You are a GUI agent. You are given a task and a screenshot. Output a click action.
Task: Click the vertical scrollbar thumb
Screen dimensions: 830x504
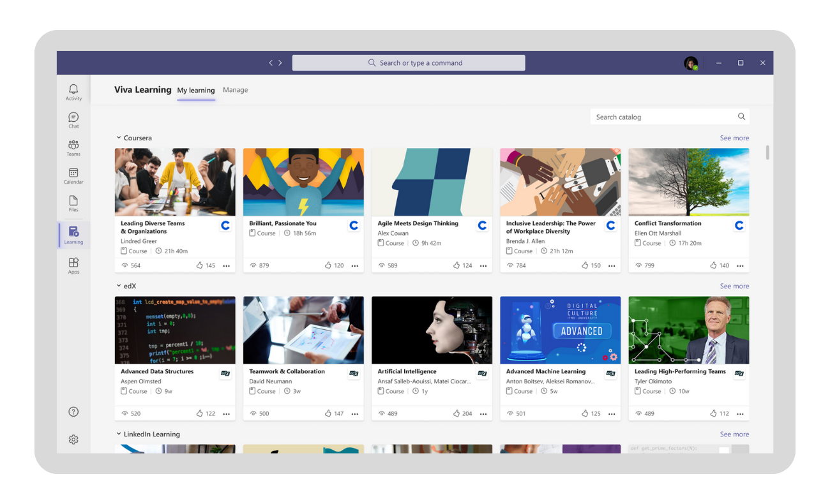pyautogui.click(x=767, y=152)
